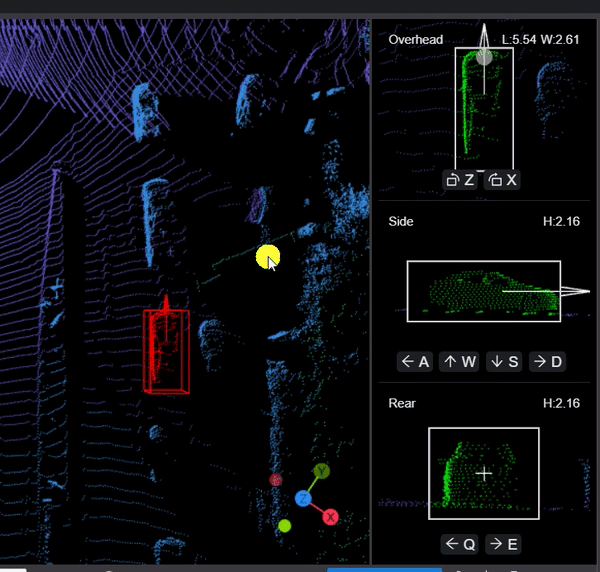Click the rotate Z button in Overhead view

tap(460, 180)
